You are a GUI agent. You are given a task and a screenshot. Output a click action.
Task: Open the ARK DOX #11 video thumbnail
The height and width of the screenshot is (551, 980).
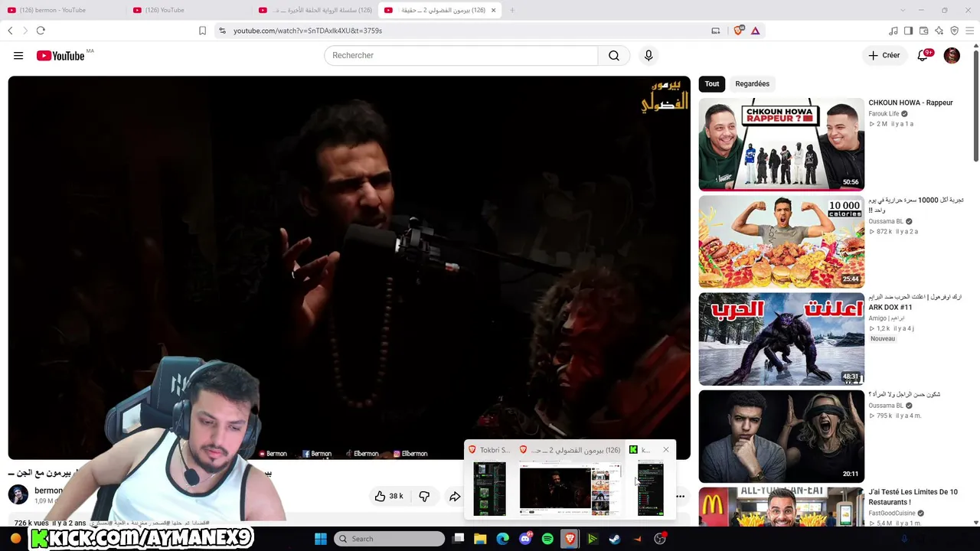[x=781, y=339]
